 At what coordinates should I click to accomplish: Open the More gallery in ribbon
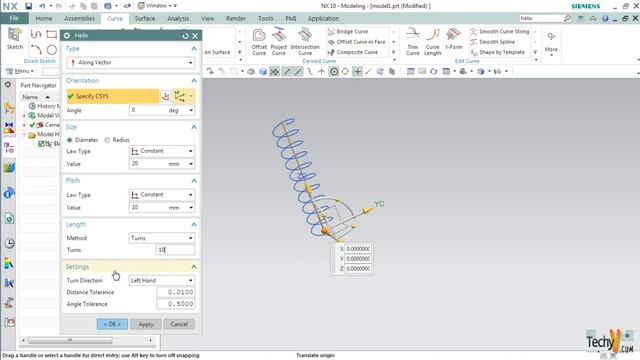[x=551, y=43]
